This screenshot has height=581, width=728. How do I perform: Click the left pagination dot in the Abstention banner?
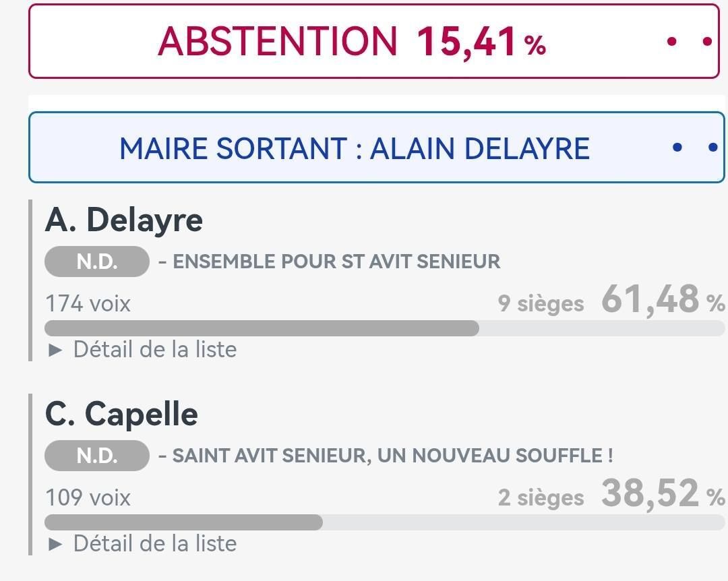point(671,42)
